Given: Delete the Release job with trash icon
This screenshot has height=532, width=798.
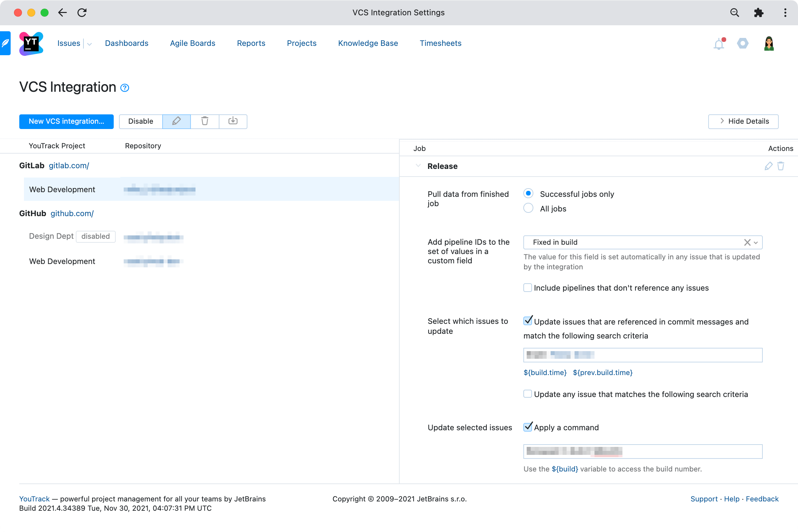Looking at the screenshot, I should pos(781,166).
